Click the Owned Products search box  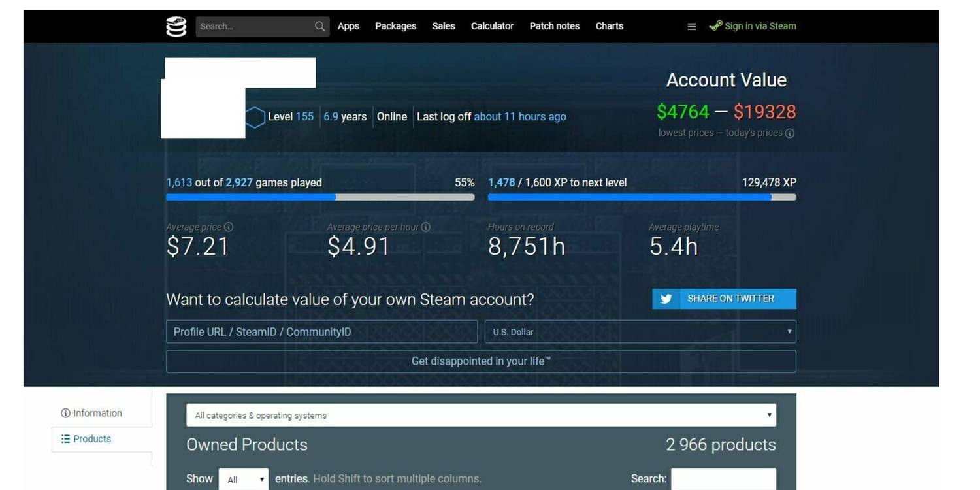[x=723, y=479]
